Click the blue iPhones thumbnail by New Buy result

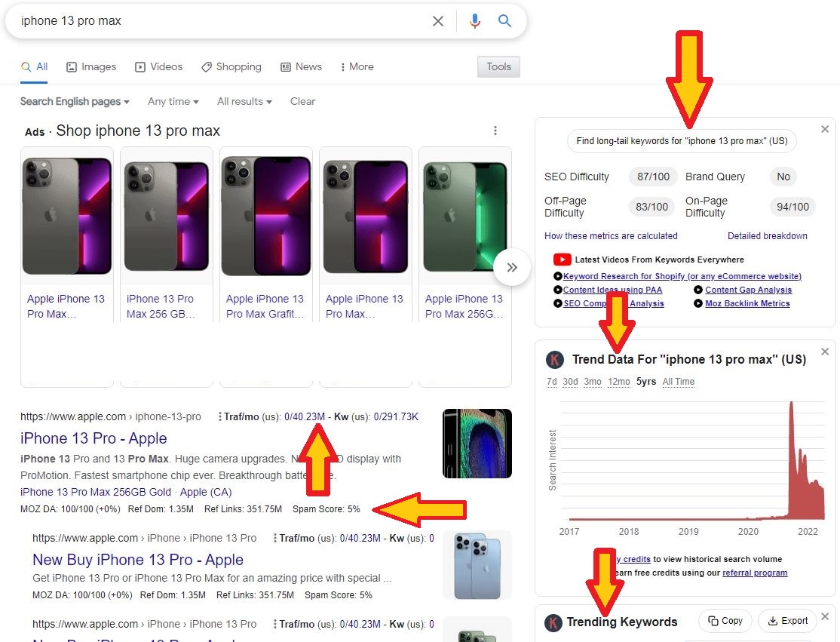[x=477, y=565]
